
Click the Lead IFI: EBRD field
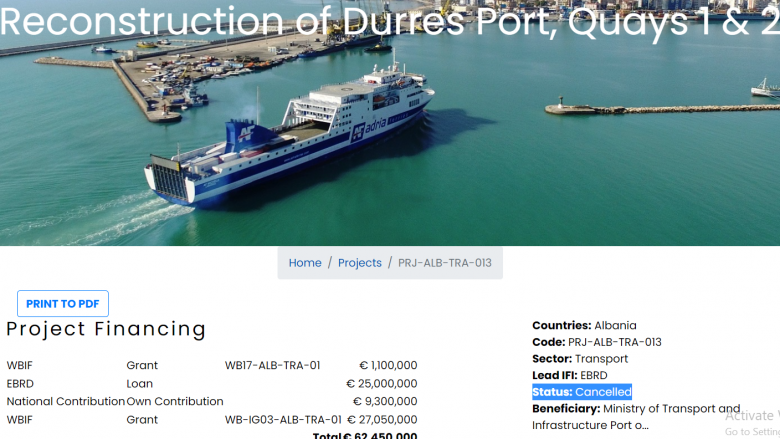(x=569, y=375)
